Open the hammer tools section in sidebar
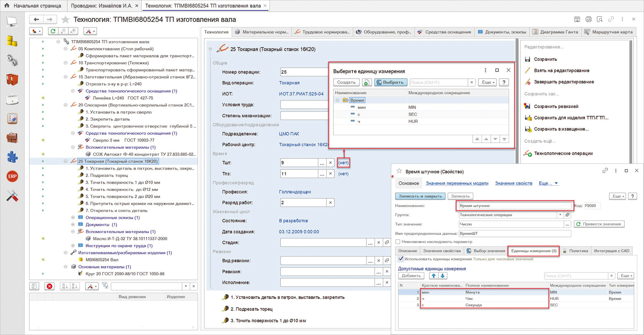 pyautogui.click(x=12, y=196)
